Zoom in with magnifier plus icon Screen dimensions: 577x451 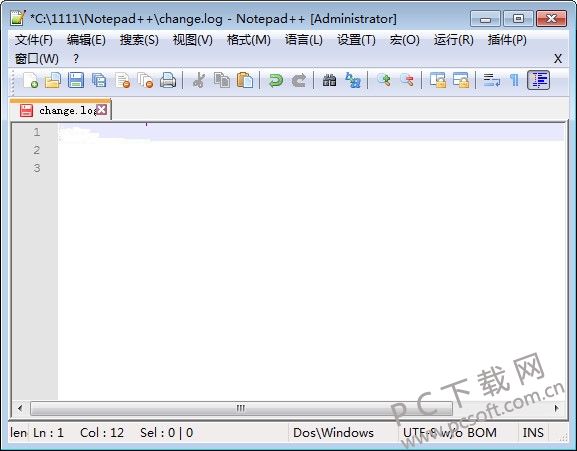(383, 80)
